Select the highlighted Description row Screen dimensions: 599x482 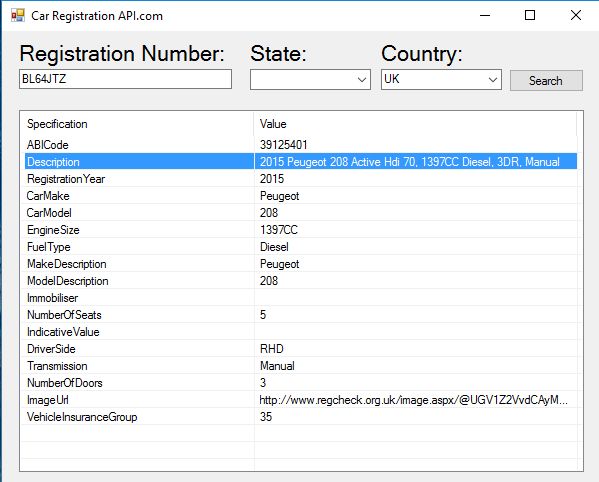tap(301, 162)
